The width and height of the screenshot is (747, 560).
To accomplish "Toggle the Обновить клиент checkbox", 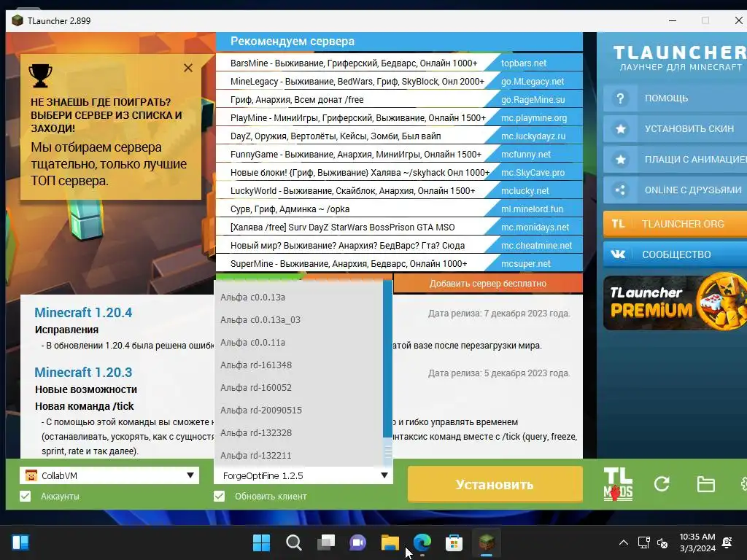I will (219, 496).
